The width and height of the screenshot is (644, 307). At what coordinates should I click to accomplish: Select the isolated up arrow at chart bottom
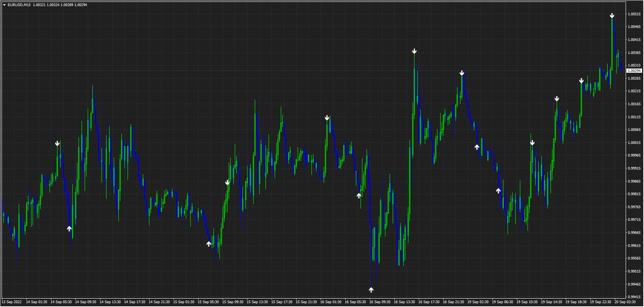coord(371,290)
